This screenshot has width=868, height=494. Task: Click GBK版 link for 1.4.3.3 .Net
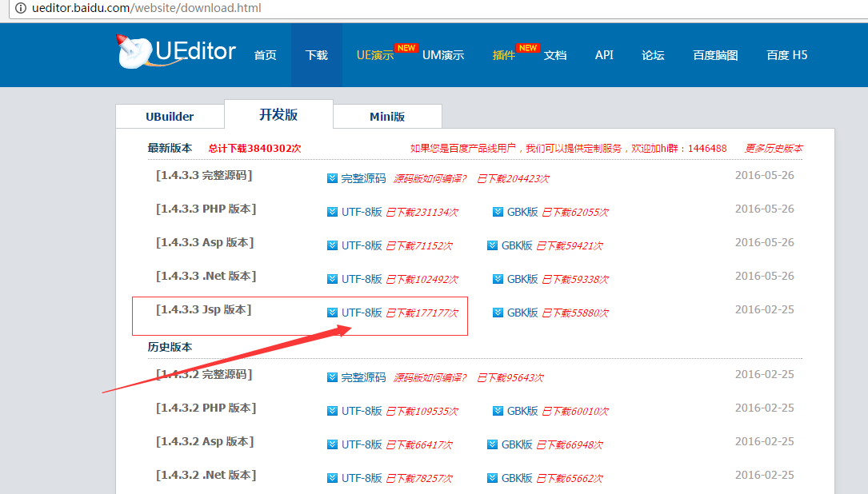click(522, 279)
